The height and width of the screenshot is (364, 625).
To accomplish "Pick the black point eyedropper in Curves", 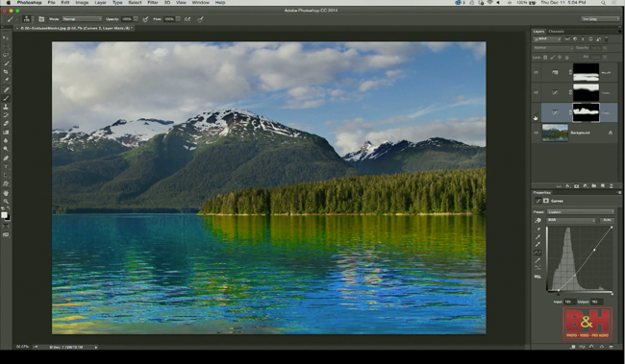I will 537,230.
